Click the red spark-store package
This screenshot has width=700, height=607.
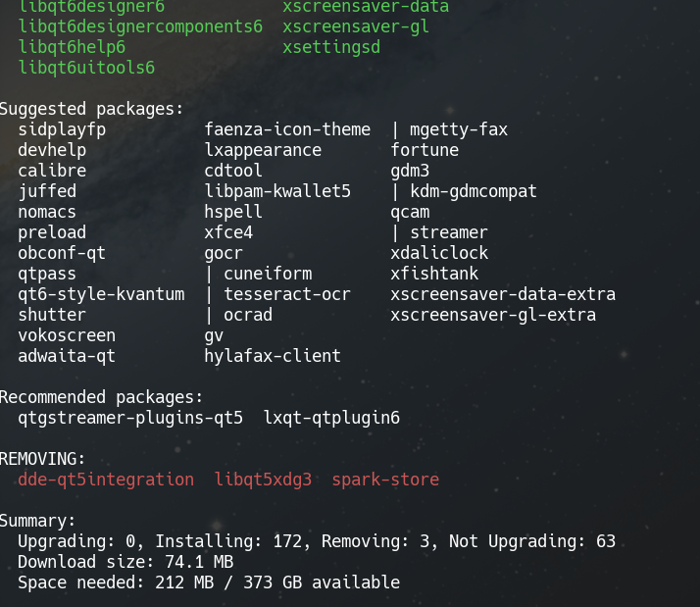pyautogui.click(x=385, y=480)
